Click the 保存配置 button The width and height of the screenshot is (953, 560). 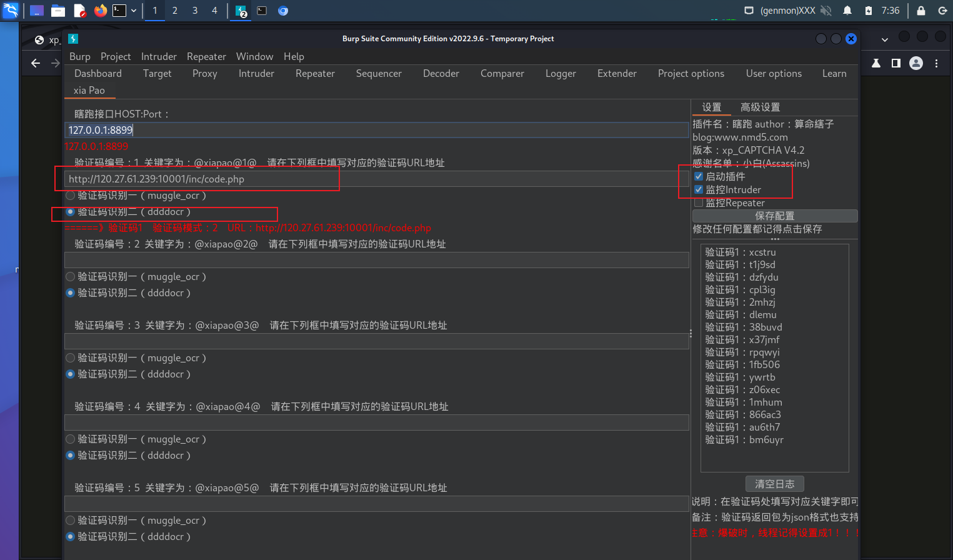pos(775,216)
